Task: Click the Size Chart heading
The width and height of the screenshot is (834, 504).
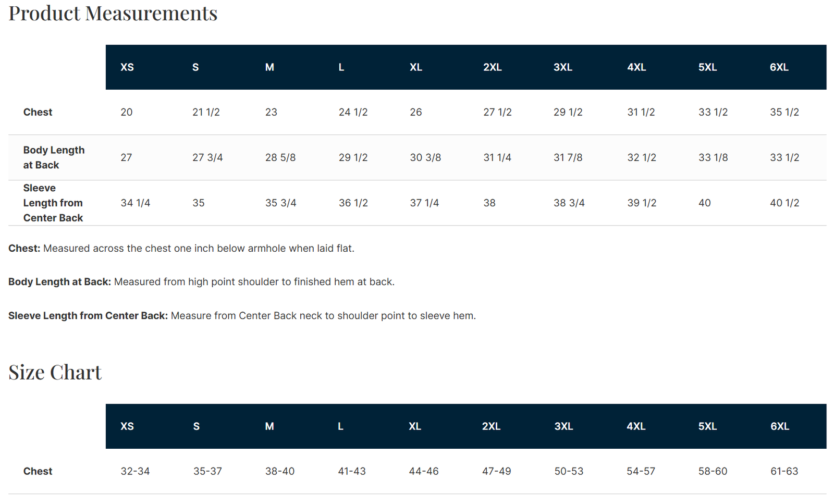Action: pos(55,372)
